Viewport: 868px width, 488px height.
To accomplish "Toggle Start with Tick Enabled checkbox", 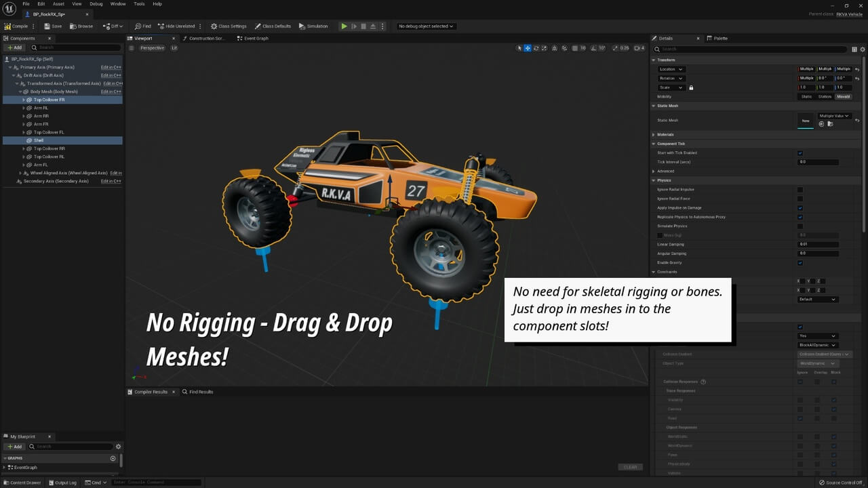I will (800, 152).
